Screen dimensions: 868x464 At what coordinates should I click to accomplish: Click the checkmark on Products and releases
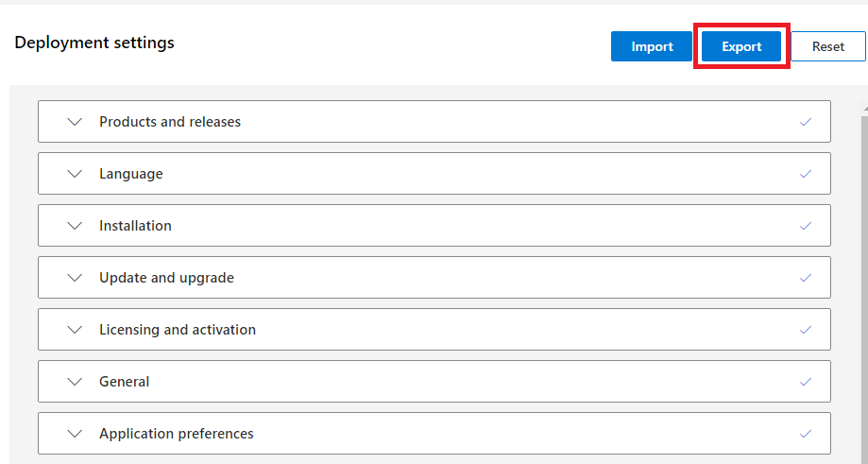806,122
